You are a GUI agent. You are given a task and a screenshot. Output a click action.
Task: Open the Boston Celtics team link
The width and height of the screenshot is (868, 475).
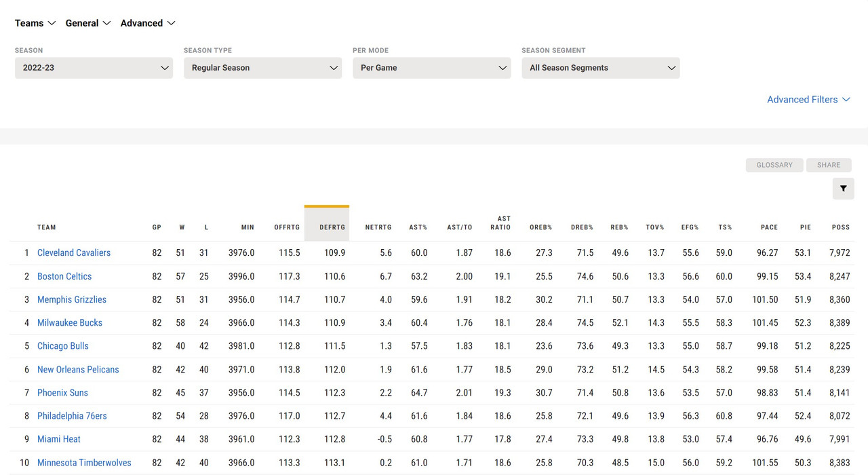(64, 276)
